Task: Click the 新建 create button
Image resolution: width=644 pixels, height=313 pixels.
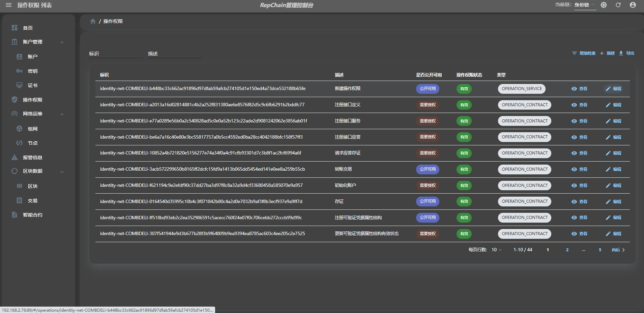Action: [x=607, y=53]
